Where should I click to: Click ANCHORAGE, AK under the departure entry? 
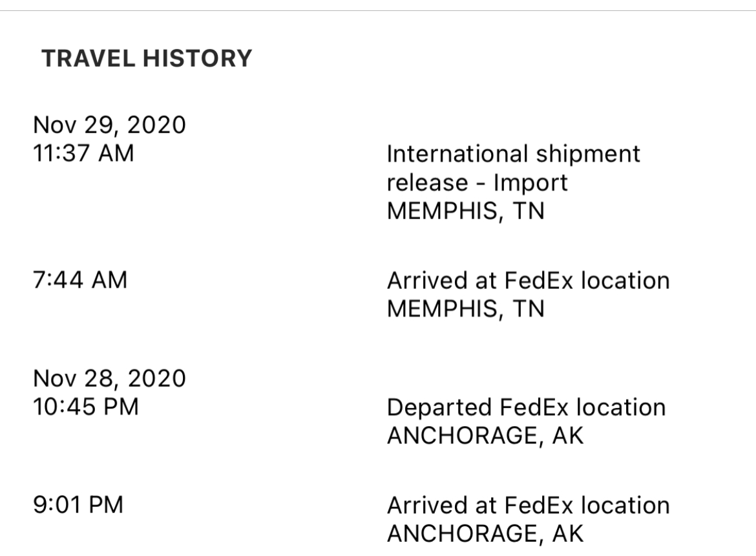point(485,436)
